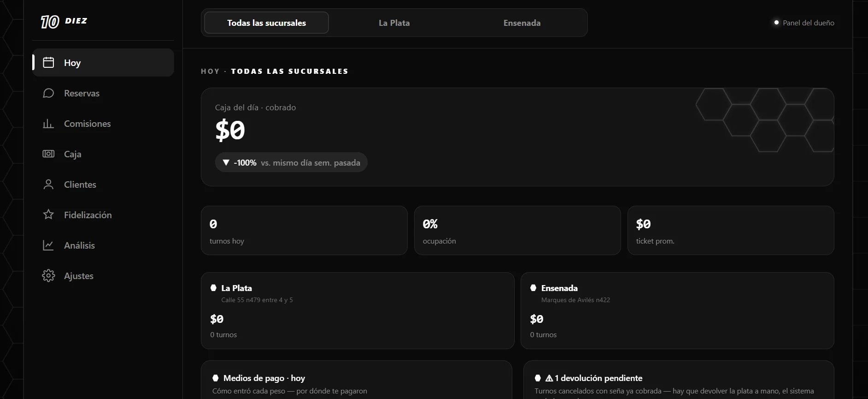This screenshot has height=399, width=868.
Task: Click the line graph icon for Análisis
Action: [48, 245]
